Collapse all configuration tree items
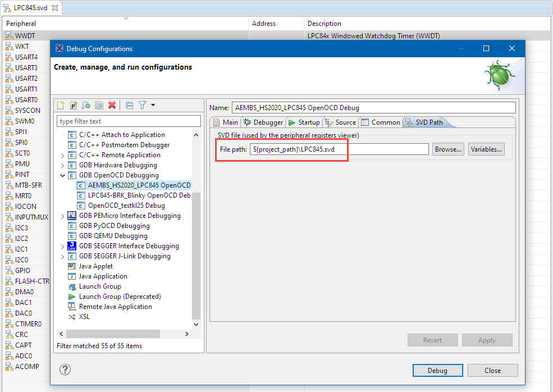The image size is (553, 392). 129,105
